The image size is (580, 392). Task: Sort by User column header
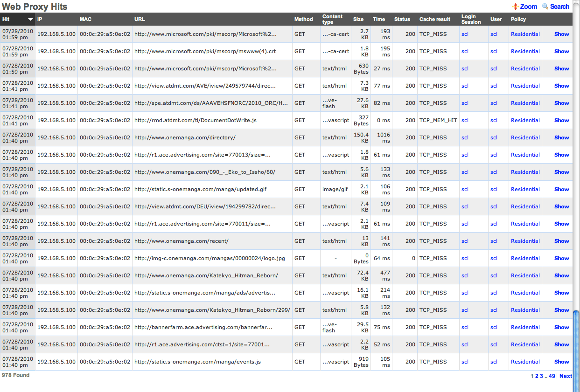tap(496, 19)
